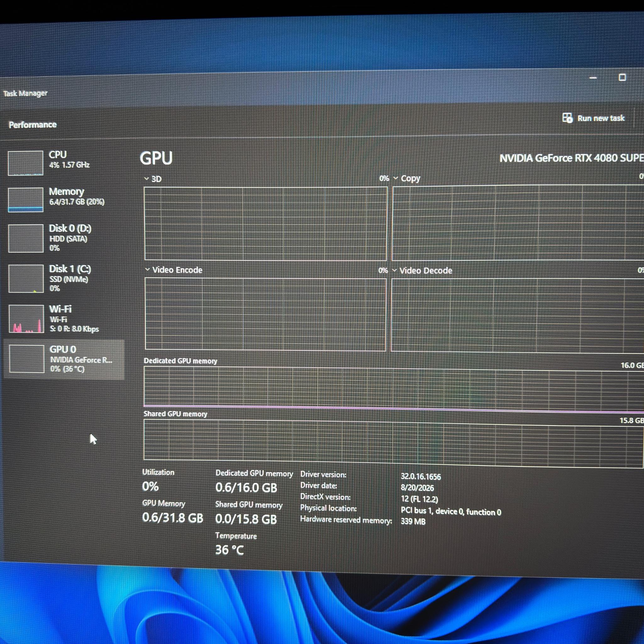Click the Wi-Fi mini graph thumbnail
644x644 pixels.
pos(26,319)
